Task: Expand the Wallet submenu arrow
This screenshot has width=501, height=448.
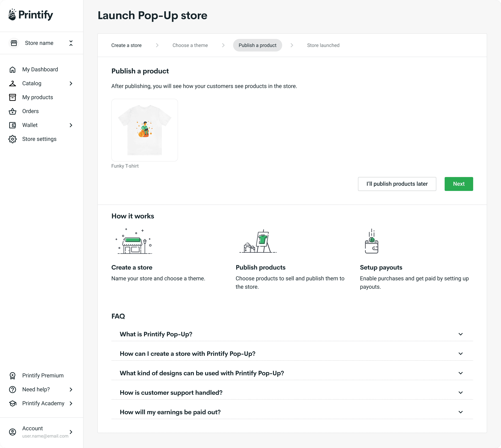Action: [x=71, y=125]
